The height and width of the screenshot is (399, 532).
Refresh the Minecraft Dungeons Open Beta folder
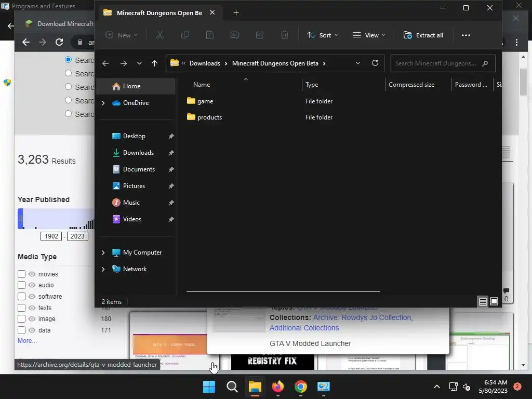375,63
